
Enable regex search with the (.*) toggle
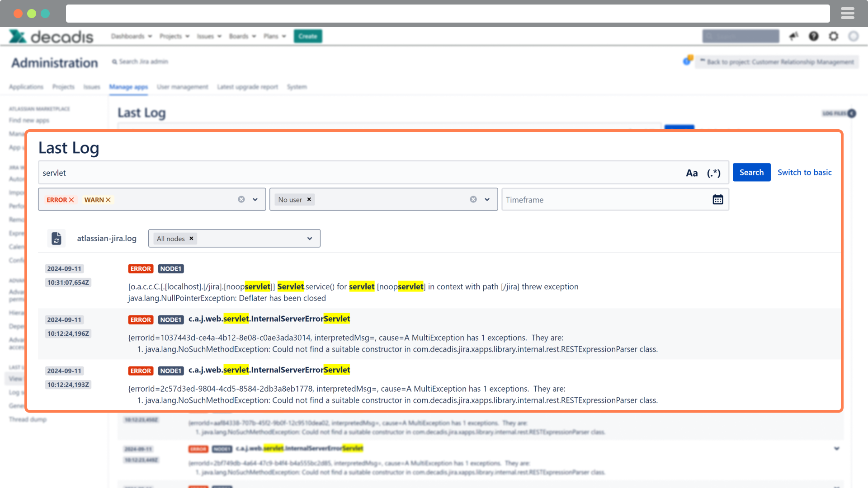coord(714,173)
